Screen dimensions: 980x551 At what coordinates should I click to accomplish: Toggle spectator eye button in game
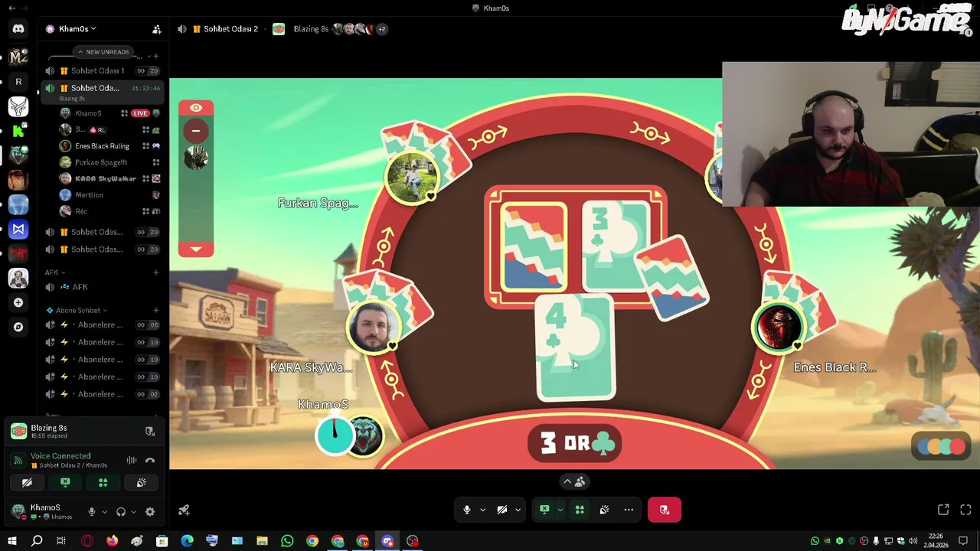pyautogui.click(x=196, y=108)
